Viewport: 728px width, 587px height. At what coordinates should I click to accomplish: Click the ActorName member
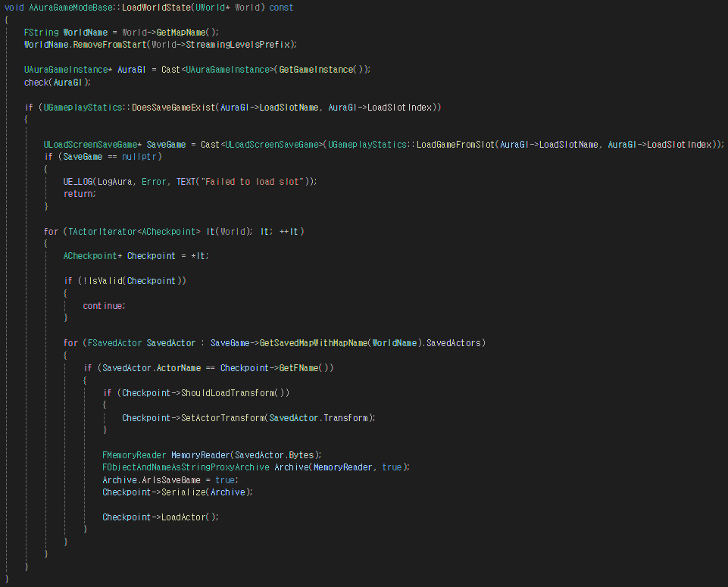click(179, 368)
